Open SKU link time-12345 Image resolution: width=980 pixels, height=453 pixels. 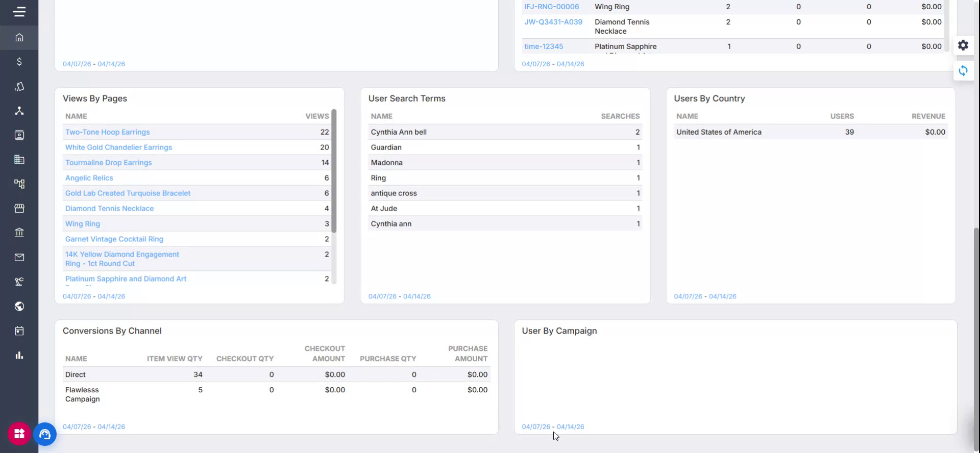(544, 46)
